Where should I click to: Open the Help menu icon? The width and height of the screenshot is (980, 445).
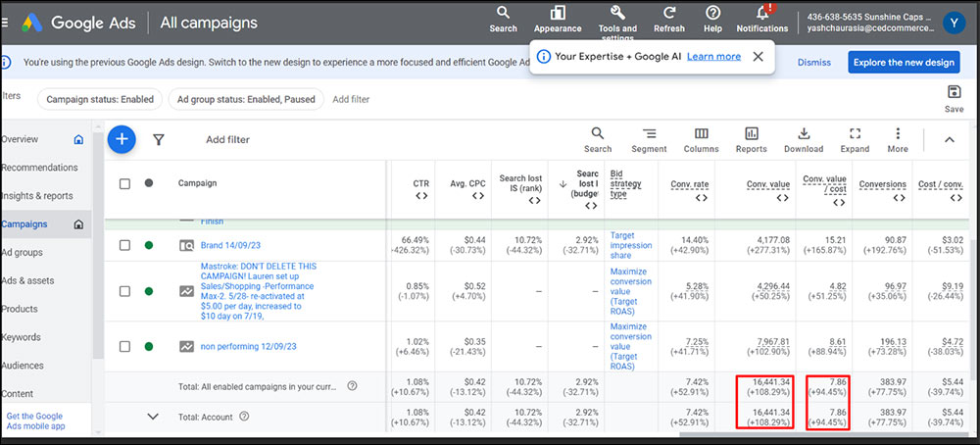pyautogui.click(x=712, y=20)
